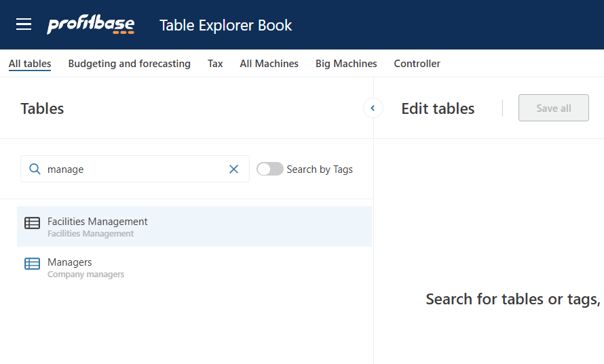604x364 pixels.
Task: Focus the search field containing "manage"
Action: tap(132, 169)
